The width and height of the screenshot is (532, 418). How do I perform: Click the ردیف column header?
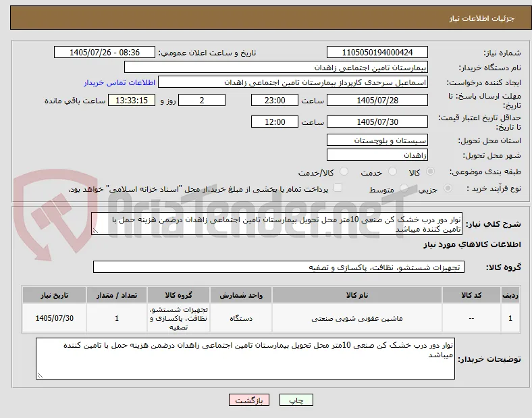click(x=510, y=295)
